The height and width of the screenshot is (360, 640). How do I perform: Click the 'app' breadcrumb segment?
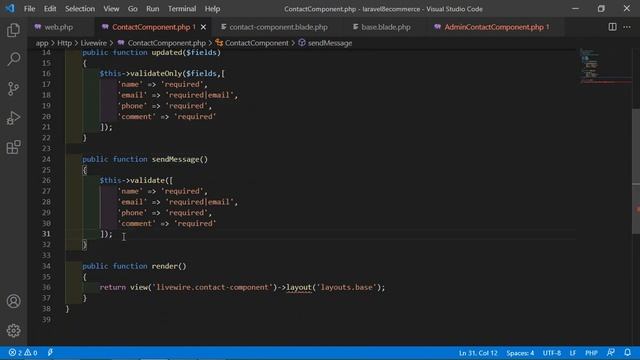tap(42, 43)
